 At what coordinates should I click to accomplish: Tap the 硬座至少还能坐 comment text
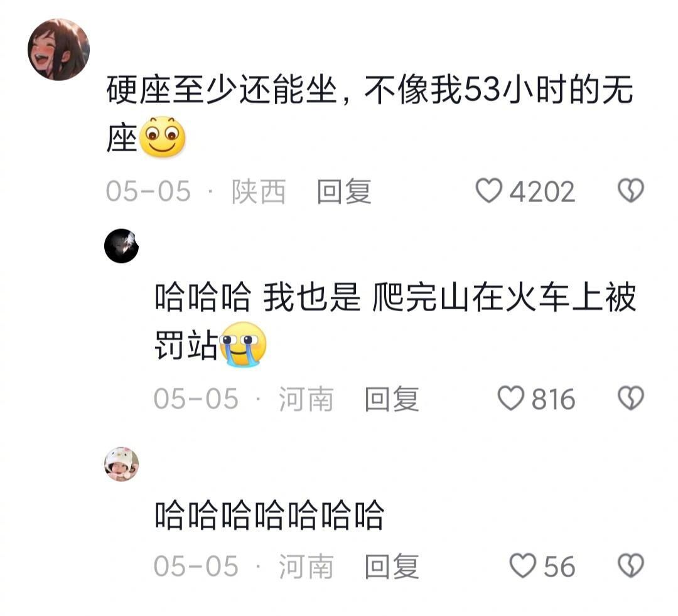coord(370,114)
